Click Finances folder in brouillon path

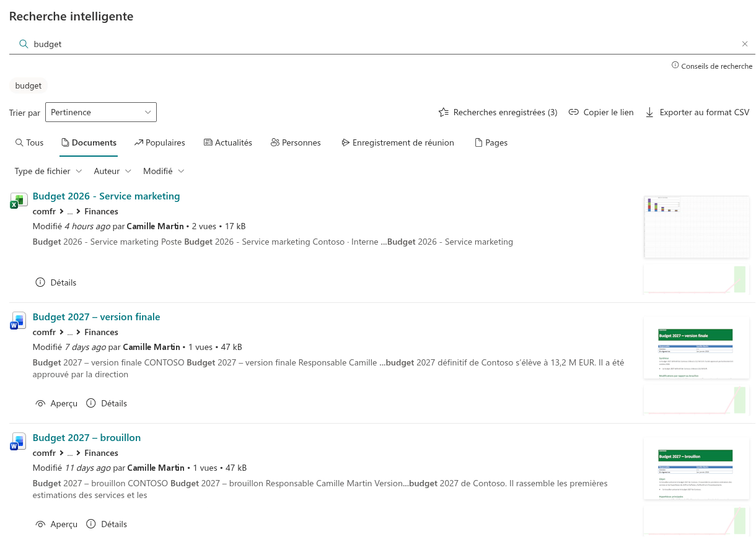(101, 453)
